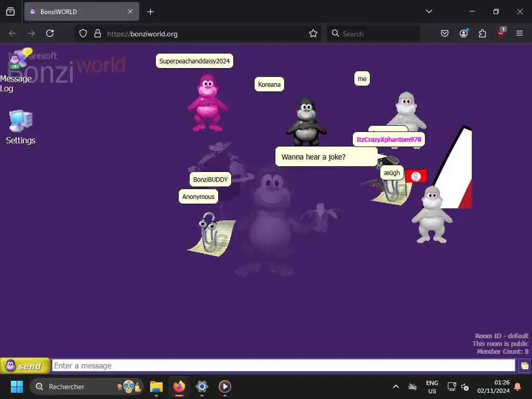Click the æügh name tag

click(x=392, y=172)
